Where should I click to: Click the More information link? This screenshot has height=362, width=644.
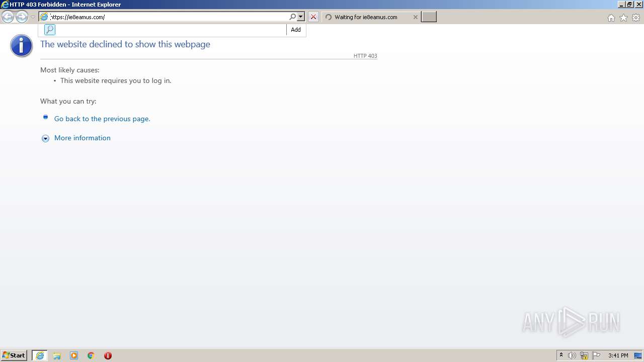(x=83, y=138)
